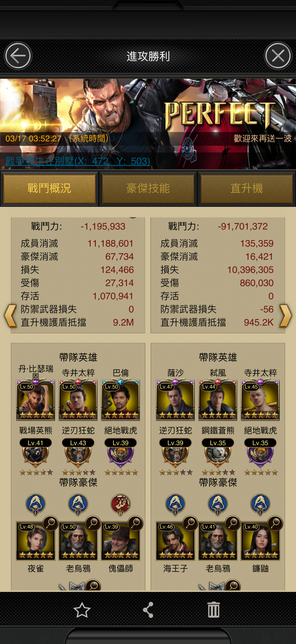Close the report with the X button
The width and height of the screenshot is (296, 644).
coord(278,56)
